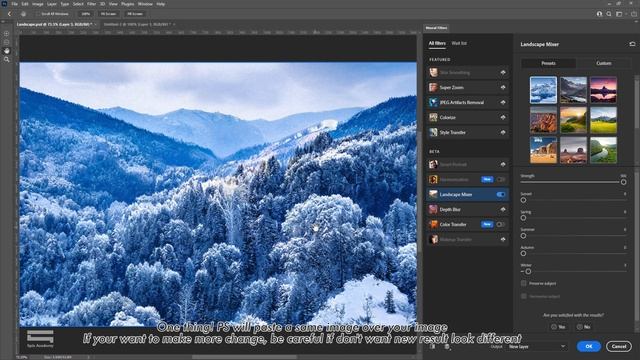The image size is (640, 360).
Task: Toggle the Landscape Mixer filter switch
Action: 501,195
